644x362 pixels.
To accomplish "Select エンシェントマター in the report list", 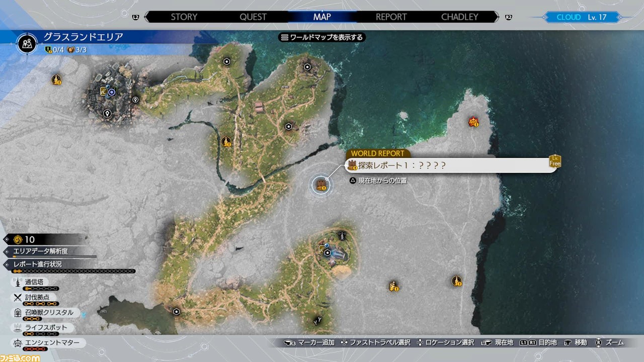I will click(49, 342).
